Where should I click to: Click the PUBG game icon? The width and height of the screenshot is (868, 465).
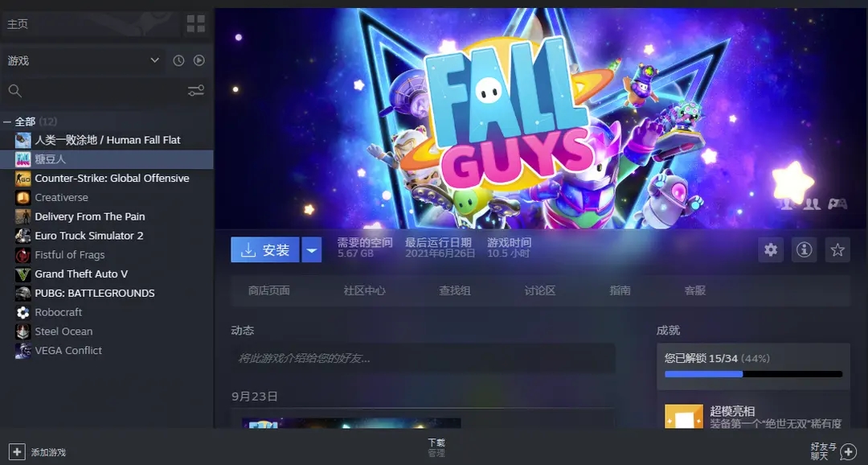[x=23, y=293]
